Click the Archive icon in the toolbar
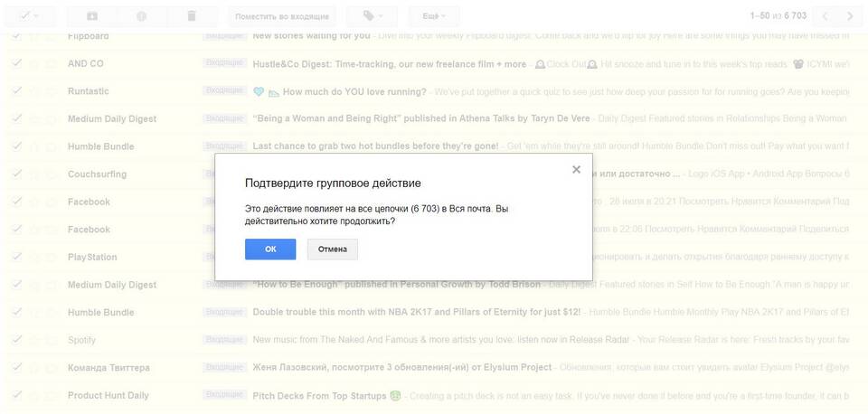The image size is (868, 414). [x=92, y=16]
